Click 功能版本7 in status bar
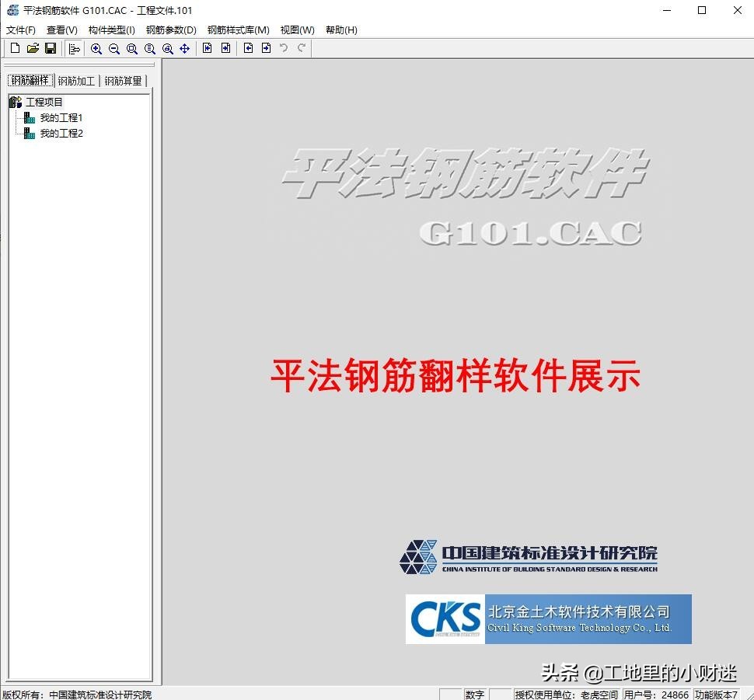The height and width of the screenshot is (700, 754). [716, 695]
